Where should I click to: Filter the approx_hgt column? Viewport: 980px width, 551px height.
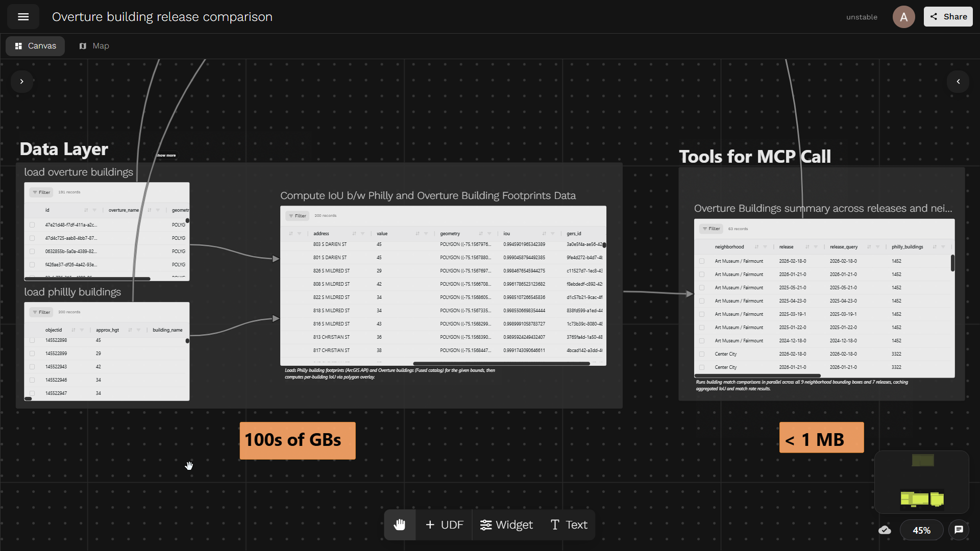coord(138,330)
